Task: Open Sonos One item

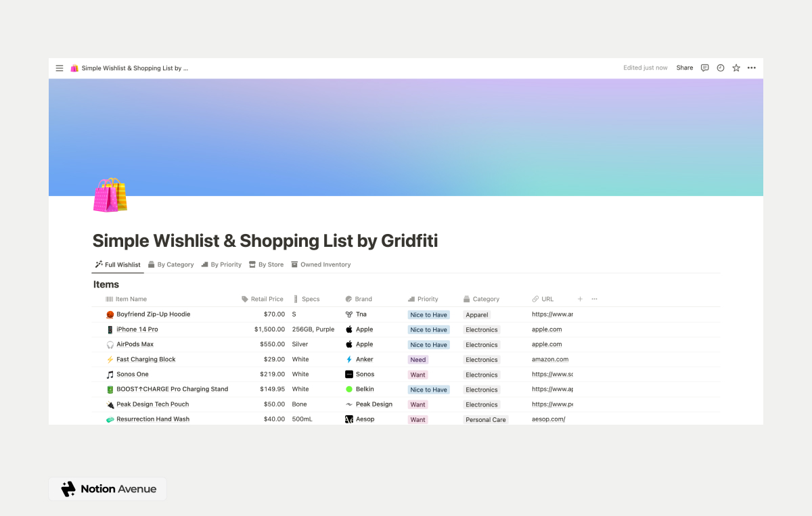Action: [x=133, y=374]
